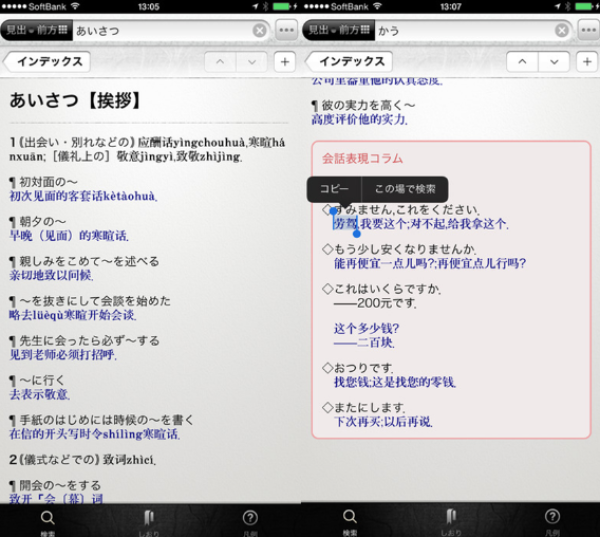600x537 pixels.
Task: Open the more options button beside あいさつ search
Action: tap(286, 30)
